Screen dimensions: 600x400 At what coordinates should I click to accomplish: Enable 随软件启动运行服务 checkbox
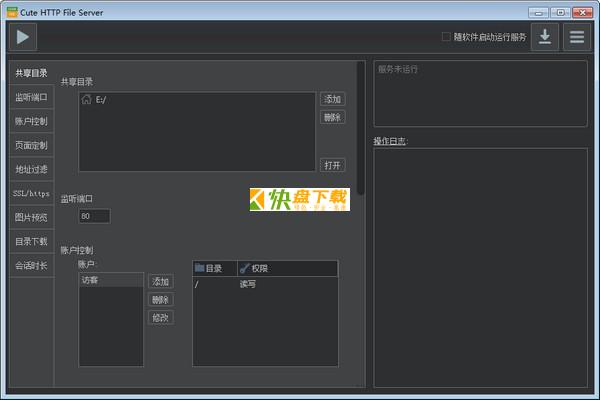[446, 37]
